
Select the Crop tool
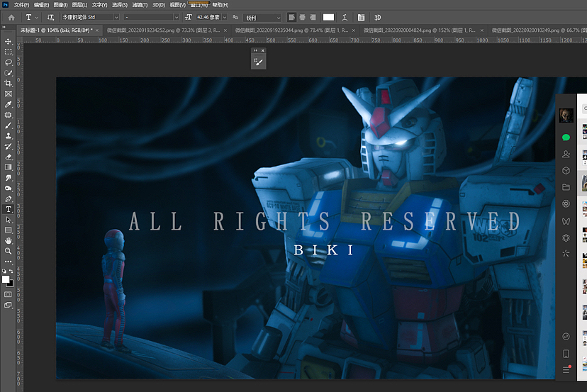9,83
